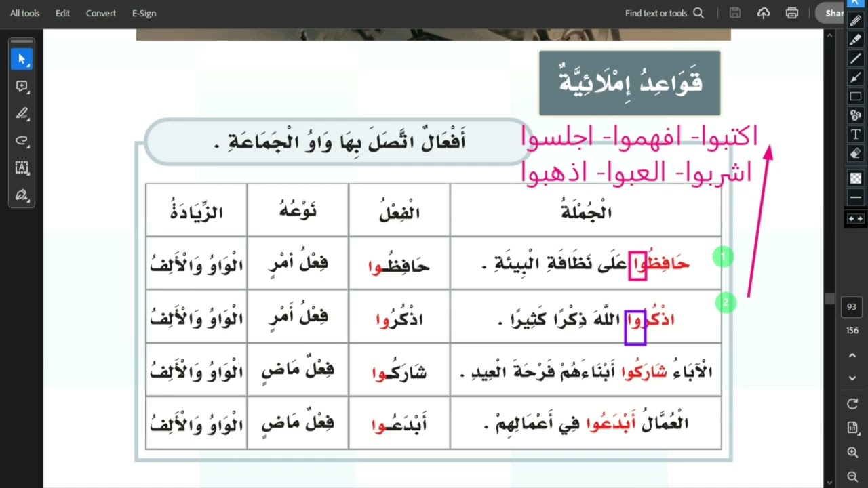Open the E-Sign menu

(x=144, y=13)
